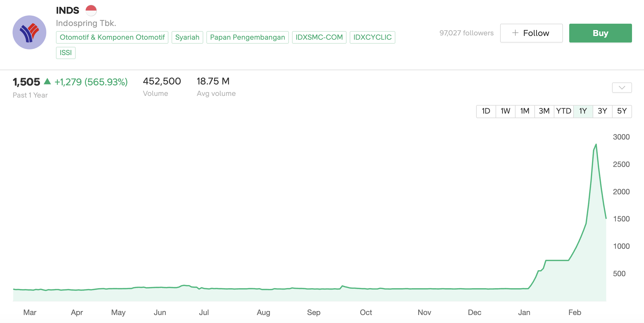This screenshot has height=323, width=644.
Task: Switch chart to 3Y range
Action: pos(602,111)
